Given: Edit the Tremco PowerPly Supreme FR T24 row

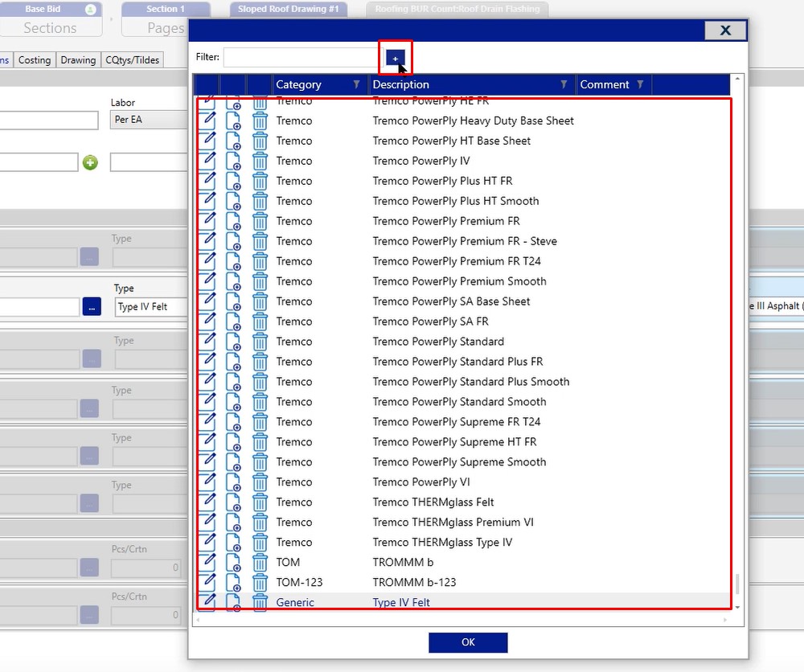Looking at the screenshot, I should pos(207,421).
